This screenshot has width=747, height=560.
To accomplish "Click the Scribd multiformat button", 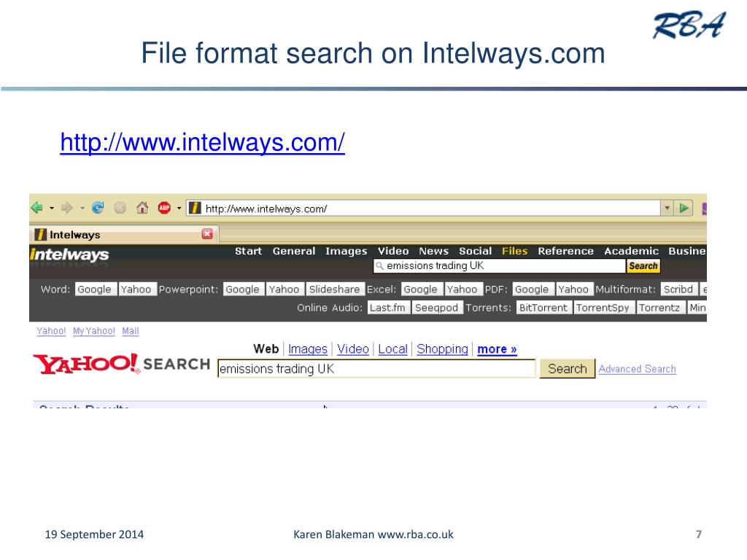I will 679,289.
